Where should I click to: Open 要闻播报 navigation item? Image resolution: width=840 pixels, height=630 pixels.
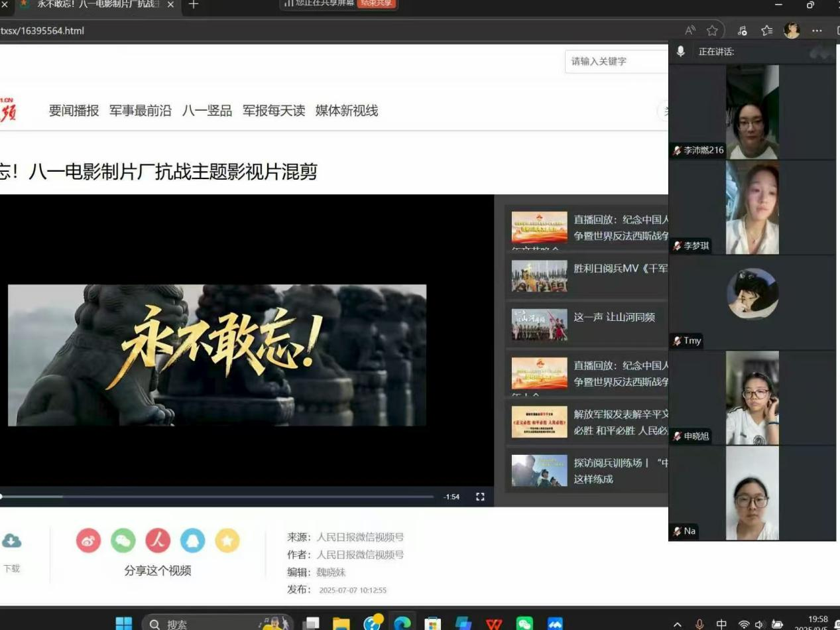coord(74,111)
